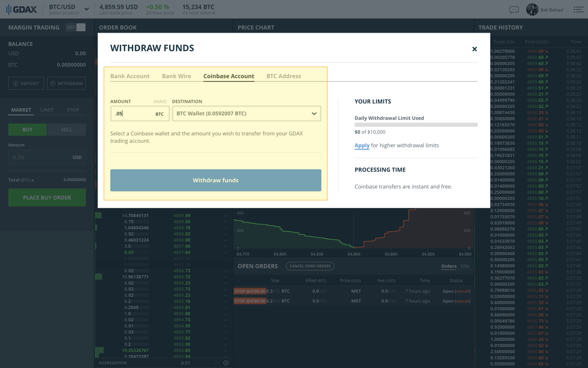
Task: Click the depth chart area
Action: [354, 229]
